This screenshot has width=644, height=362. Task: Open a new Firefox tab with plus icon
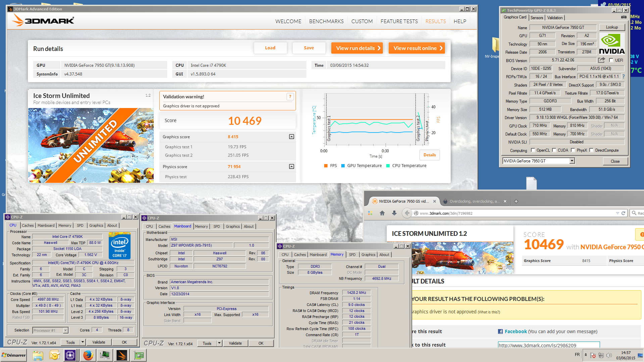[516, 201]
